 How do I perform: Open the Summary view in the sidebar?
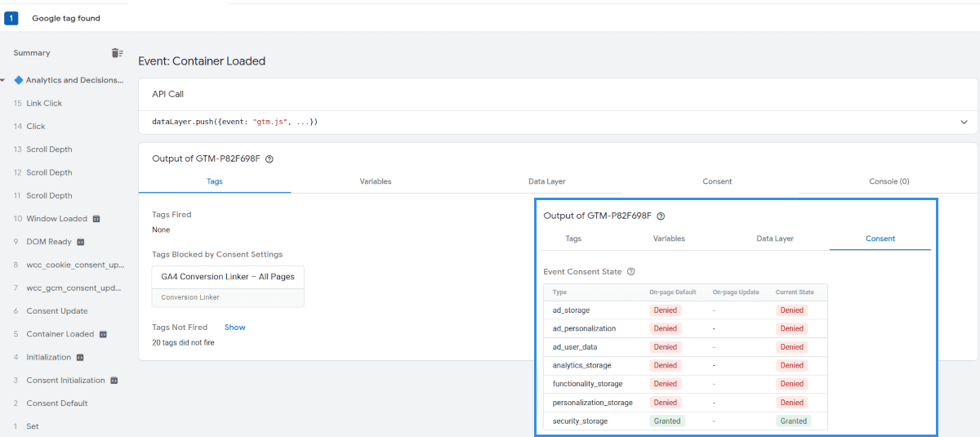(32, 53)
